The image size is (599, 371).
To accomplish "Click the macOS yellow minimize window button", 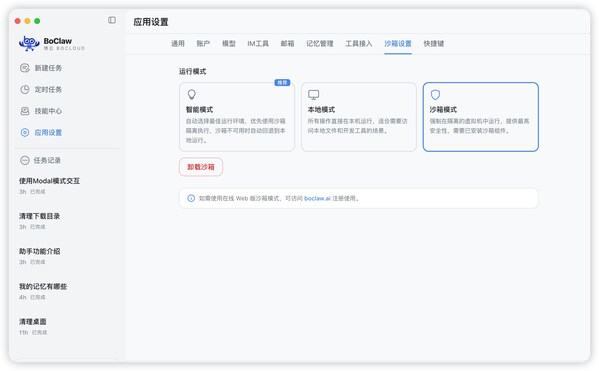I will click(x=27, y=21).
